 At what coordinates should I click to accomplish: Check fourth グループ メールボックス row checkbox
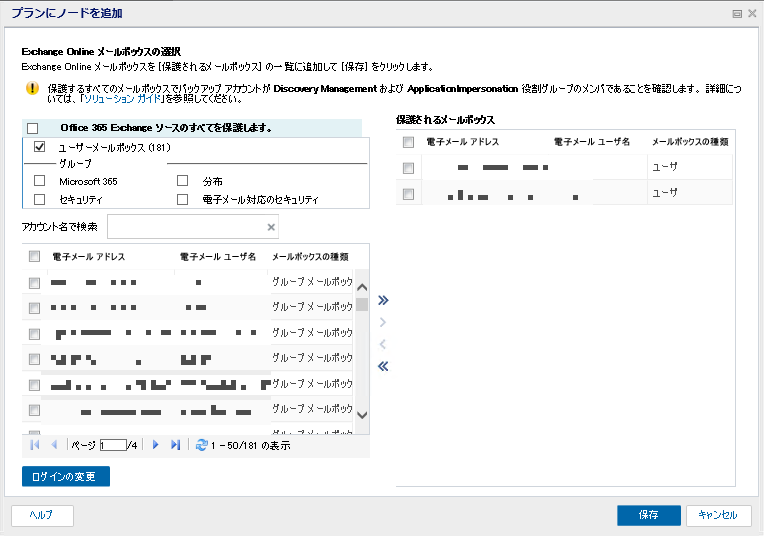[x=34, y=359]
